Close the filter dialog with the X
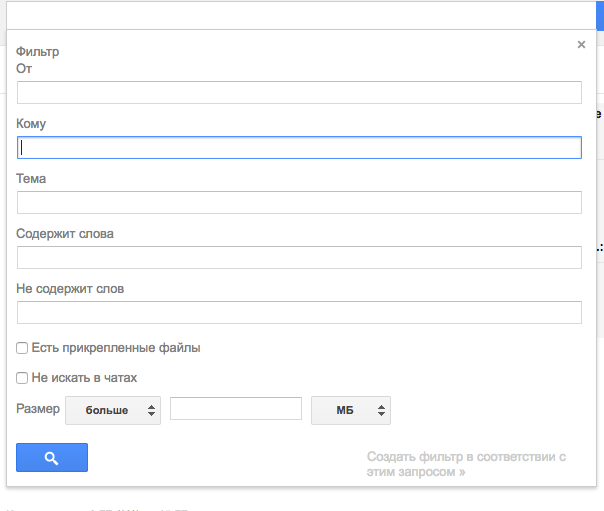 coord(581,44)
